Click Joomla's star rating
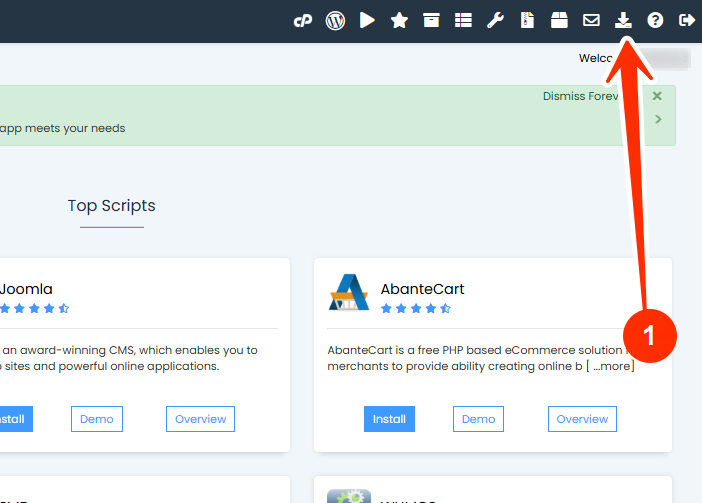This screenshot has width=702, height=503. (34, 308)
